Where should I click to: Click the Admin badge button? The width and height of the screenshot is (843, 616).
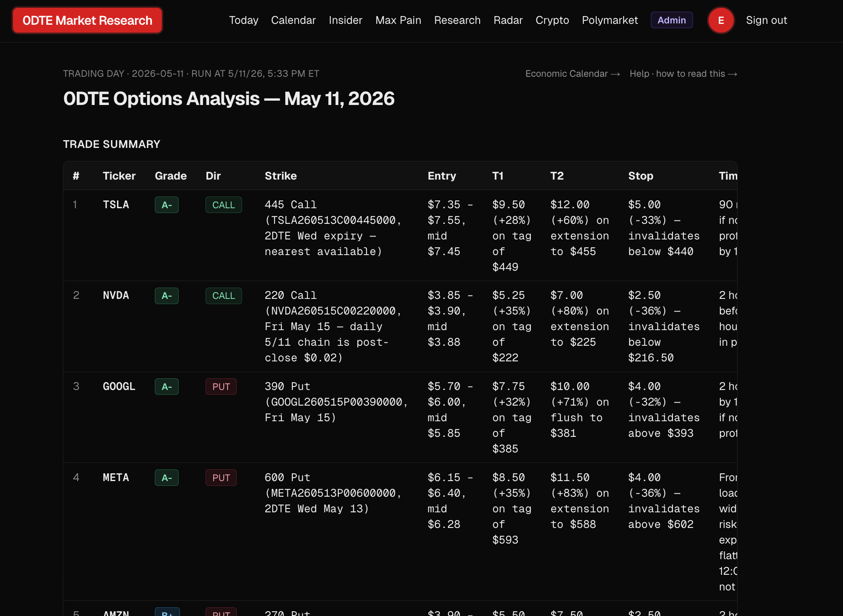click(x=672, y=20)
